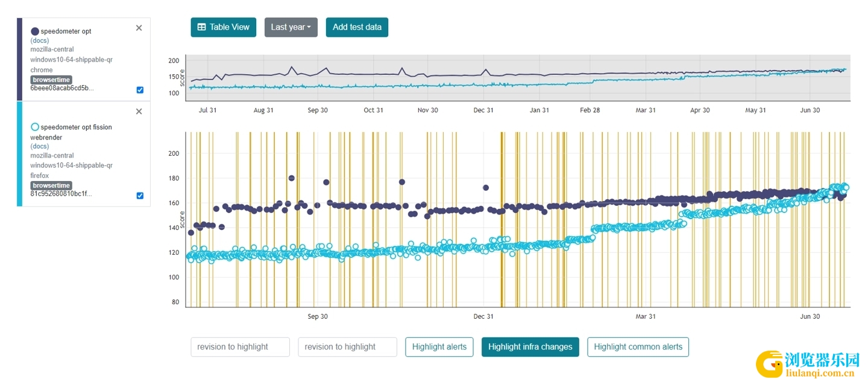
Task: Click the filled dark circle beside speedometer opt
Action: pyautogui.click(x=35, y=31)
